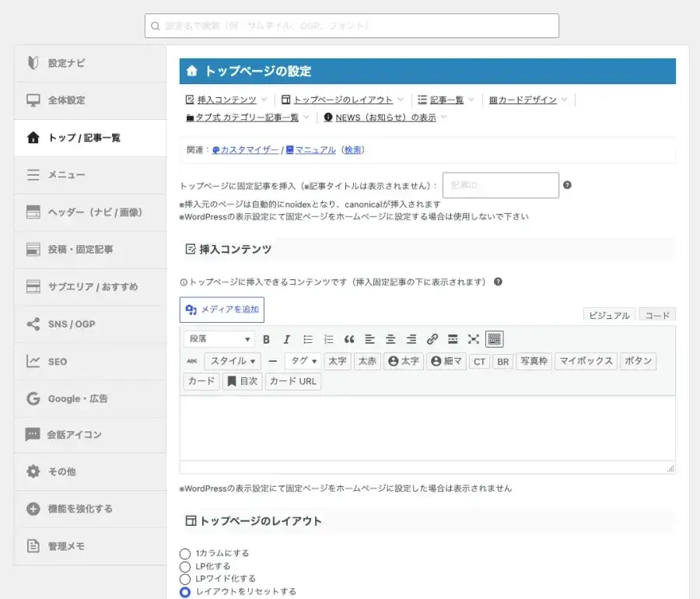Click the CT toolbar button
This screenshot has height=599, width=700.
[x=479, y=362]
